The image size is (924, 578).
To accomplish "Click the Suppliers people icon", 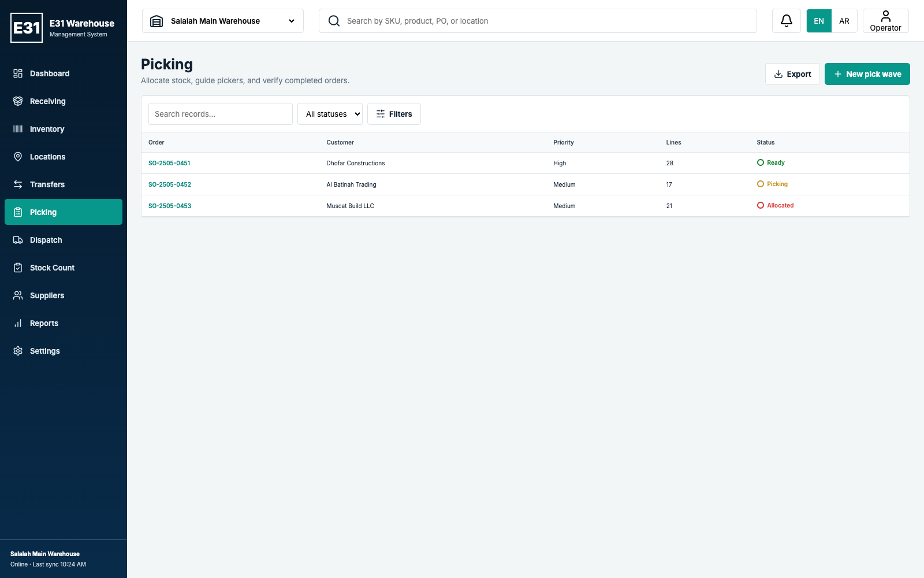I will pos(18,295).
